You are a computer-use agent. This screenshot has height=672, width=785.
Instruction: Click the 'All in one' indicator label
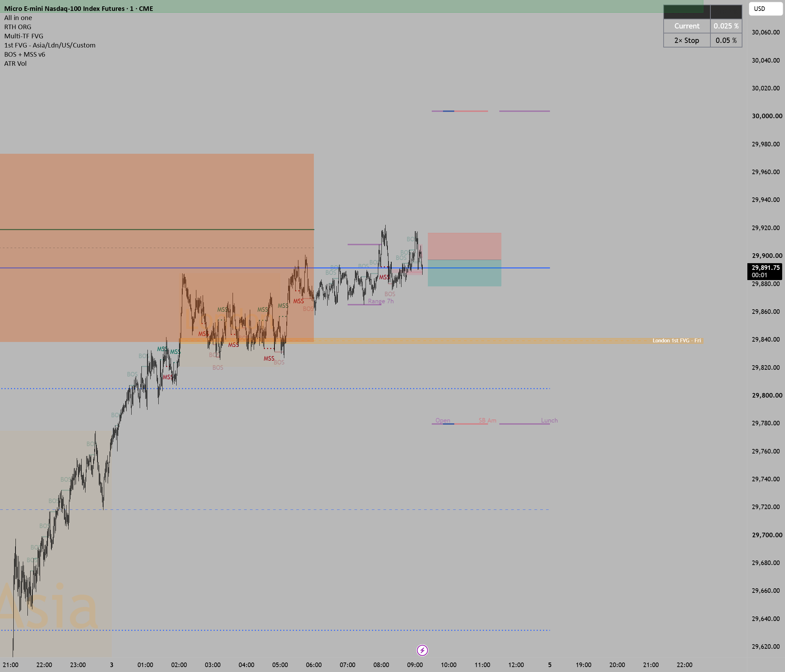click(x=18, y=18)
